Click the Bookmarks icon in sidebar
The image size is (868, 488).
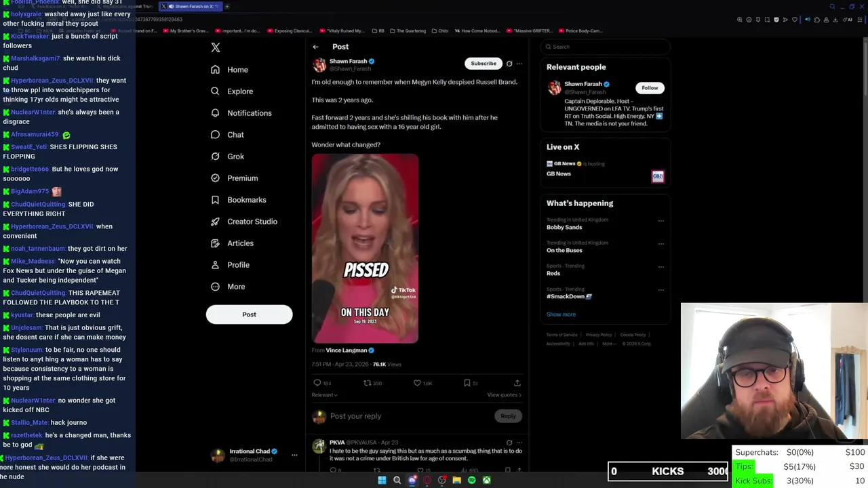click(215, 200)
